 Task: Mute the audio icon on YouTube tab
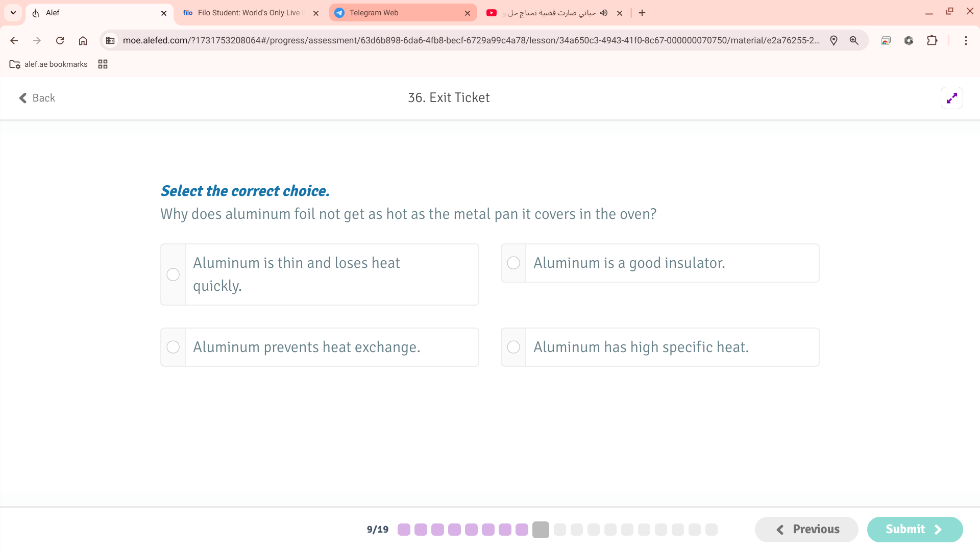pyautogui.click(x=604, y=13)
